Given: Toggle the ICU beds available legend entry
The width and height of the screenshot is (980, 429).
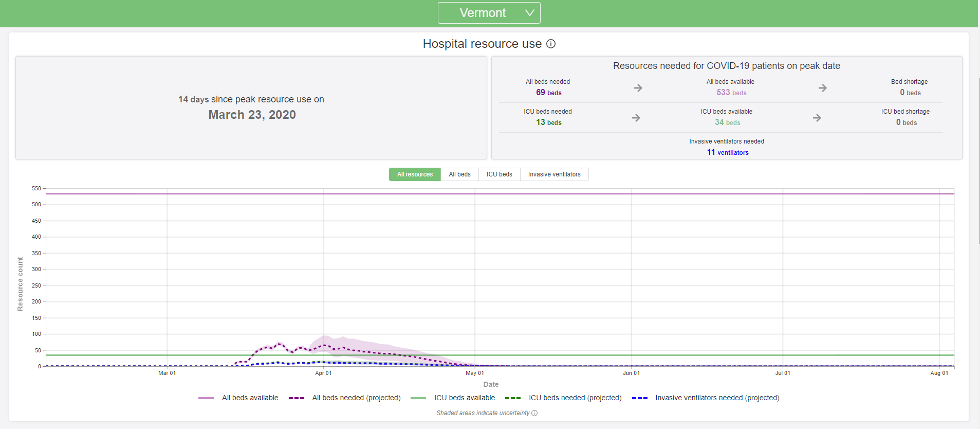Looking at the screenshot, I should (453, 398).
